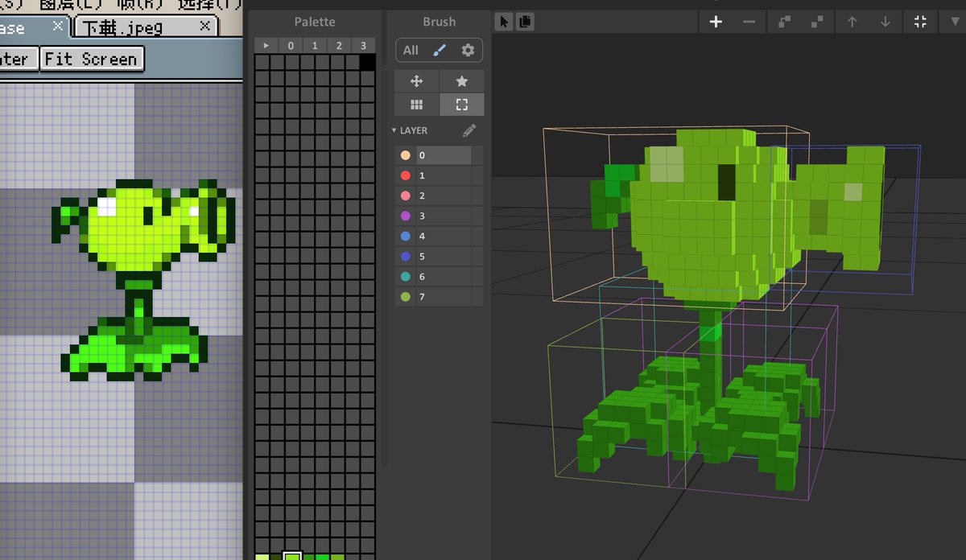
Task: Expand palette list play arrow
Action: [x=266, y=46]
